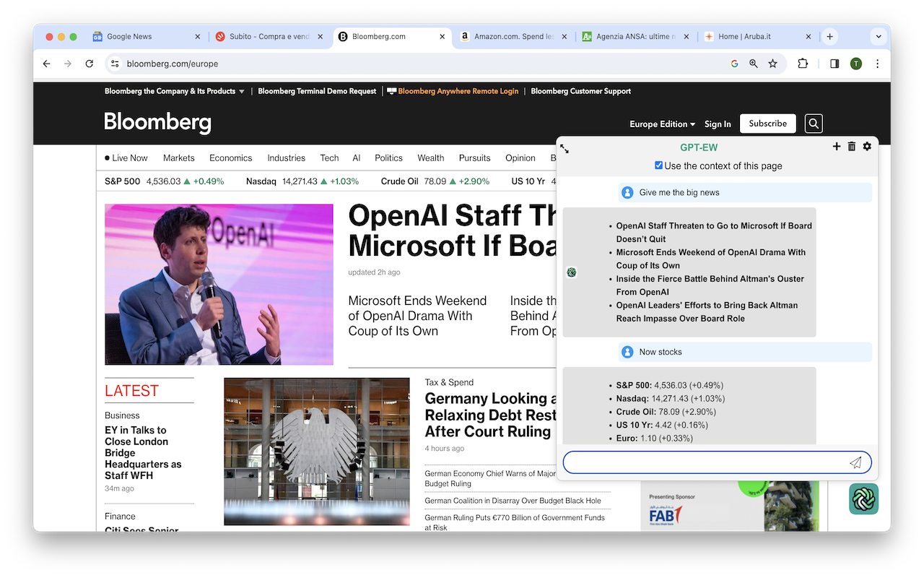Click the Crude Oil ticker entry
Image resolution: width=924 pixels, height=578 pixels.
click(x=435, y=181)
